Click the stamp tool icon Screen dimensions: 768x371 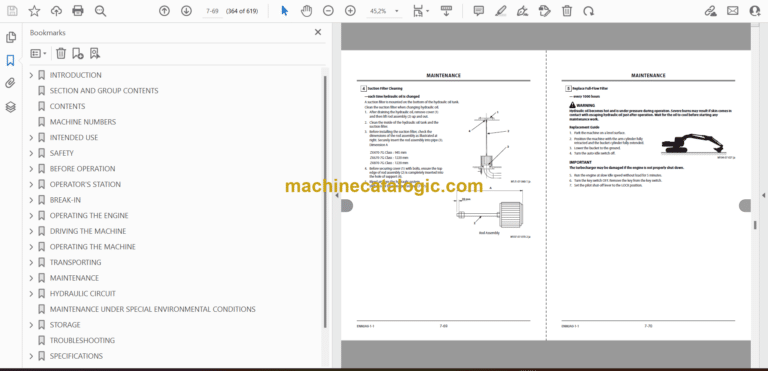tap(545, 11)
